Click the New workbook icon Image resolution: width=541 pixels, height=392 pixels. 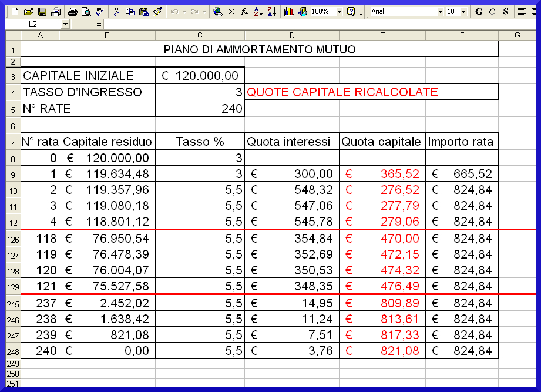point(15,12)
